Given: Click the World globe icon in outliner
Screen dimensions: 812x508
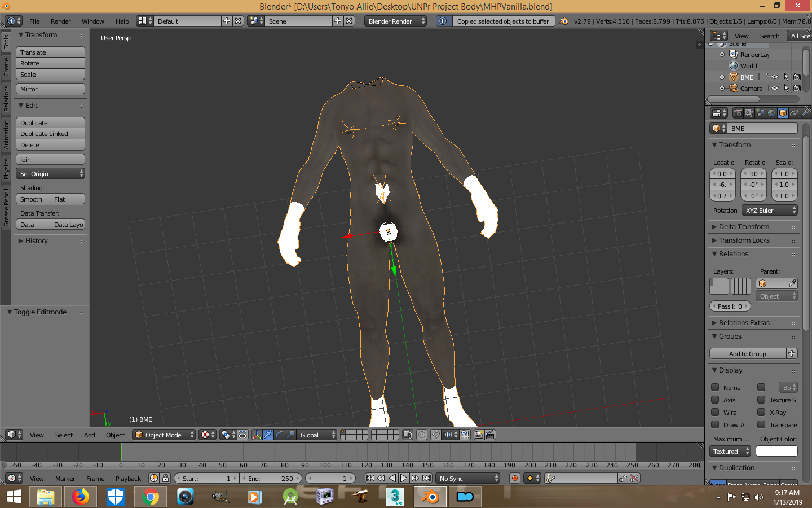Looking at the screenshot, I should point(734,66).
